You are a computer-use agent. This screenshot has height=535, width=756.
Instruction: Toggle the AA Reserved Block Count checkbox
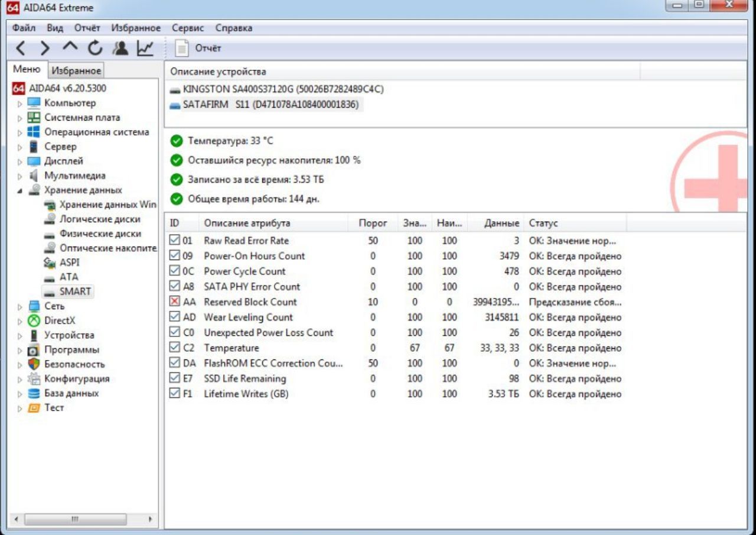tap(174, 301)
